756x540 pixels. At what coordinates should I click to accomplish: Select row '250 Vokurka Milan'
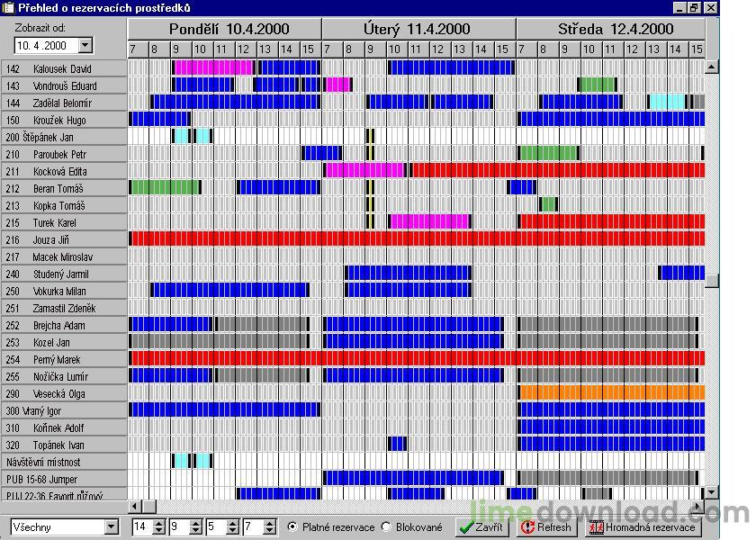64,292
